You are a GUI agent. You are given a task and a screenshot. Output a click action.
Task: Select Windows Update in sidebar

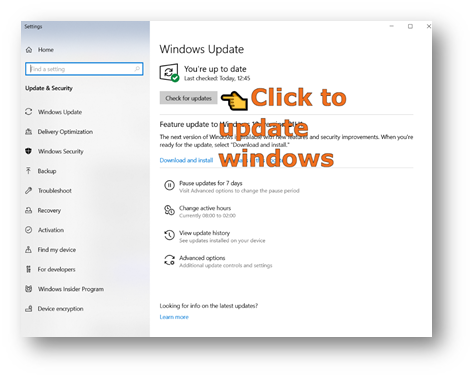click(60, 112)
